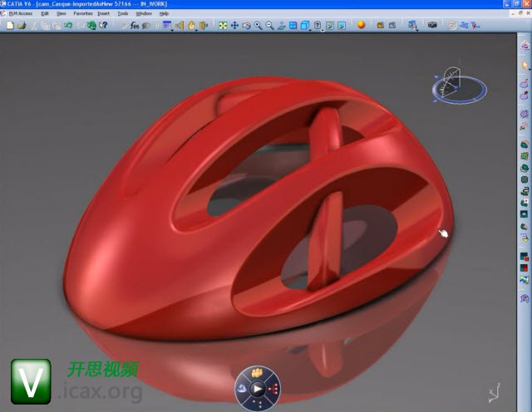Click the Undo arrow icon

[68, 25]
